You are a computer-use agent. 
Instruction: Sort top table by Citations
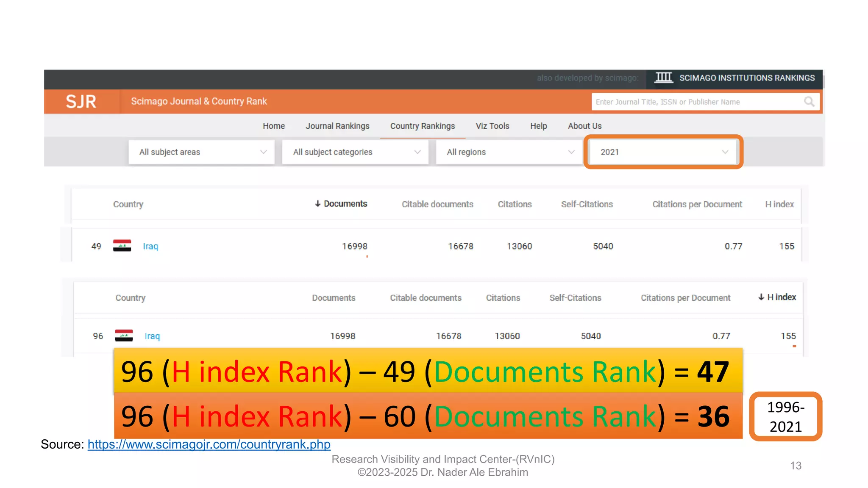515,204
